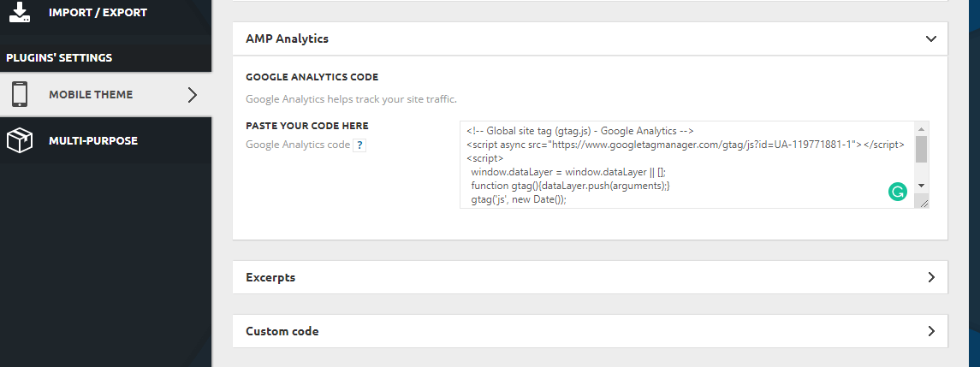Click the Mobile Theme phone icon

point(20,94)
